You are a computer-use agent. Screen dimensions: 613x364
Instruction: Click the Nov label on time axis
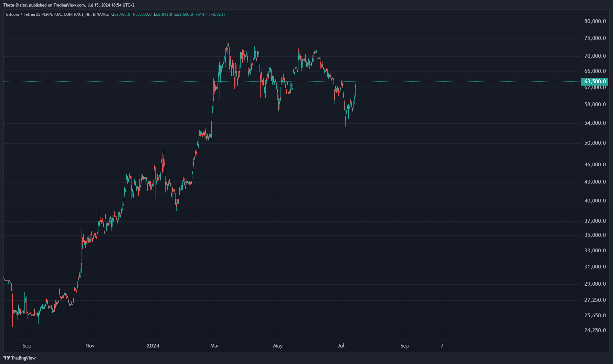coord(90,346)
